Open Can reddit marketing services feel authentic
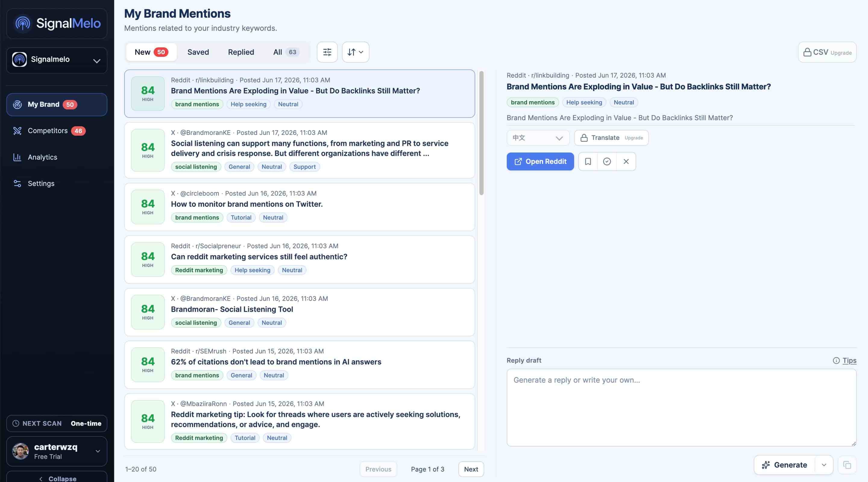Screen dimensions: 868x482 click(x=299, y=260)
